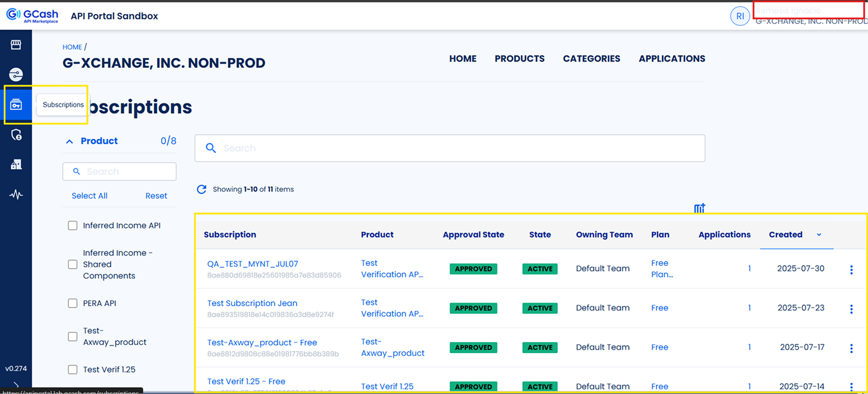
Task: Click the HOME breadcrumb link
Action: click(x=72, y=47)
